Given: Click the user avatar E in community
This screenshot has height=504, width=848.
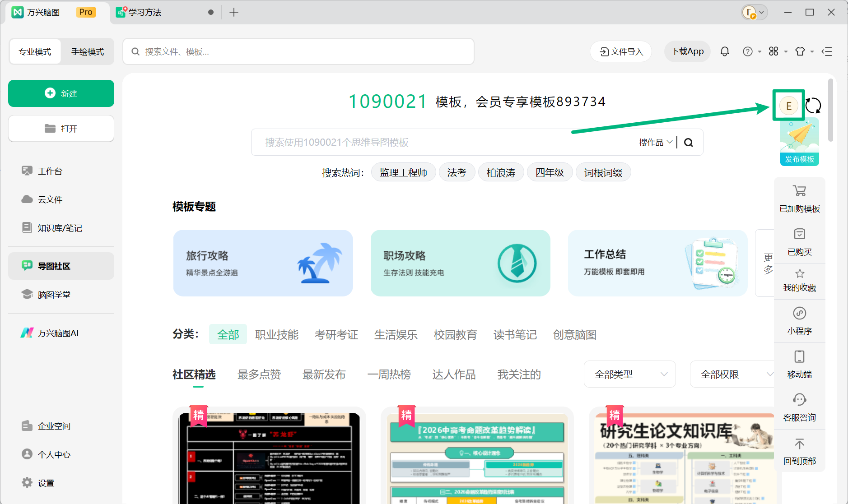Looking at the screenshot, I should pyautogui.click(x=789, y=106).
